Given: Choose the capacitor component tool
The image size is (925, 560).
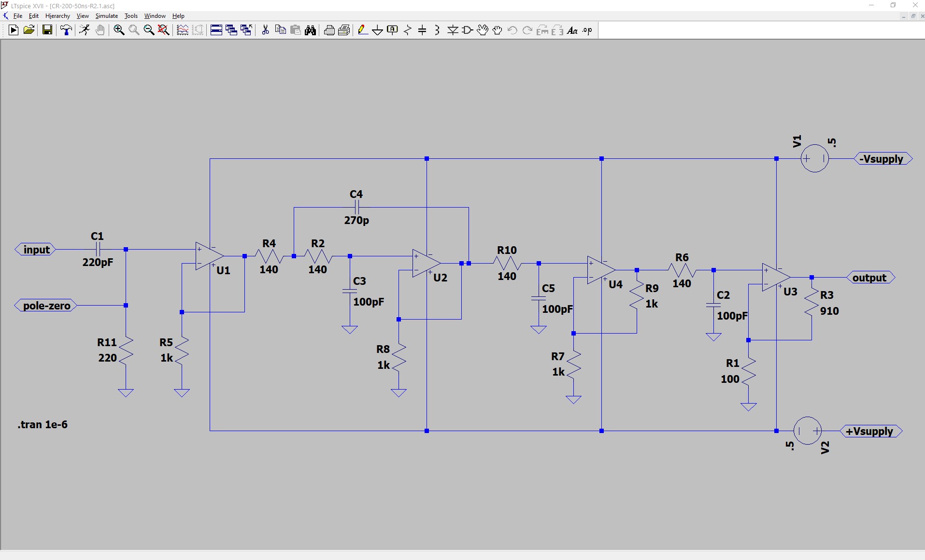Looking at the screenshot, I should coord(422,30).
